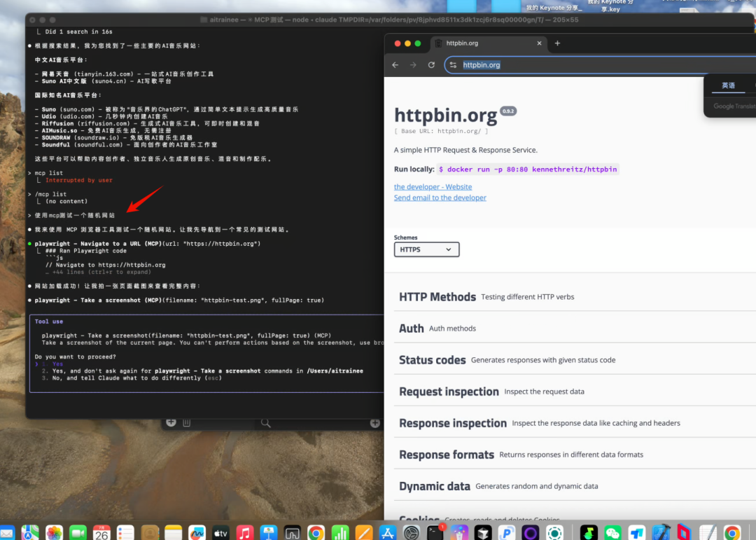The height and width of the screenshot is (540, 756).
Task: Expand the HTTP Methods section
Action: click(575, 297)
